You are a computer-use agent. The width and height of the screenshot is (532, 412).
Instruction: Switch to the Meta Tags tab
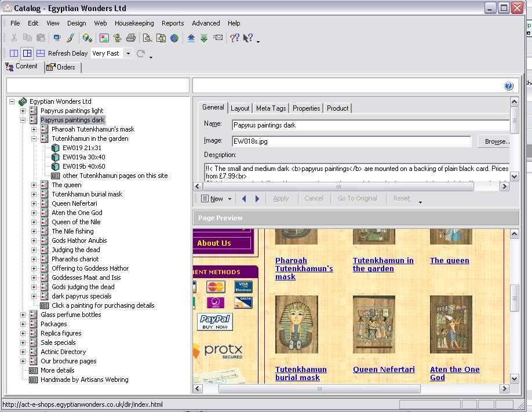tap(271, 108)
